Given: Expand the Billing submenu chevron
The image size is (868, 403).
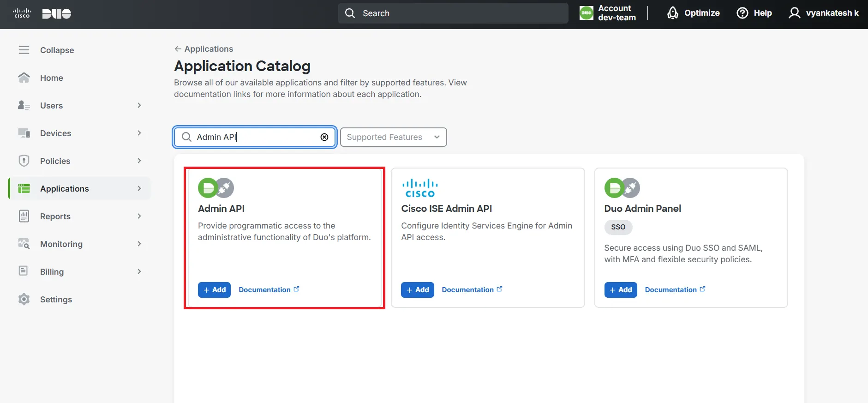Looking at the screenshot, I should click(139, 271).
